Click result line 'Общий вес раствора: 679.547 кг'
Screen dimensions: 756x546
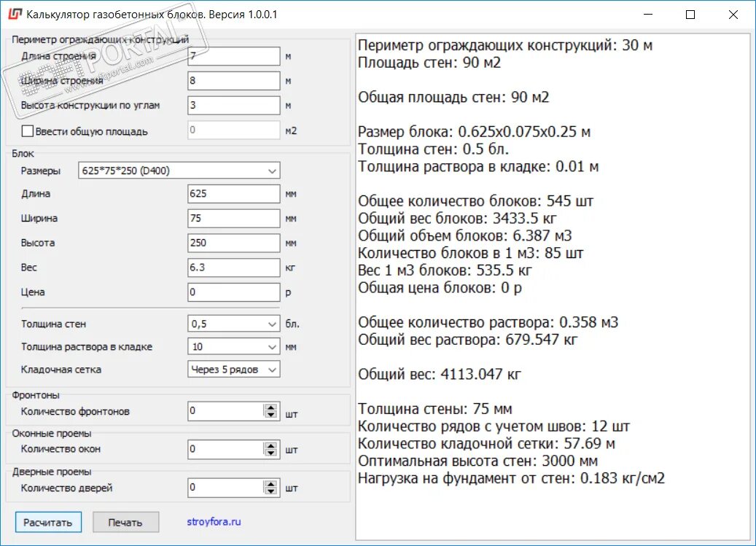468,340
